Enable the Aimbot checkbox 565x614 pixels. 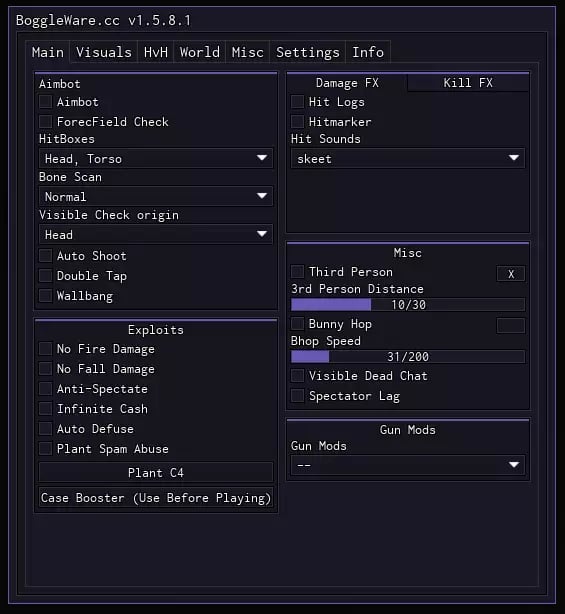(x=45, y=102)
